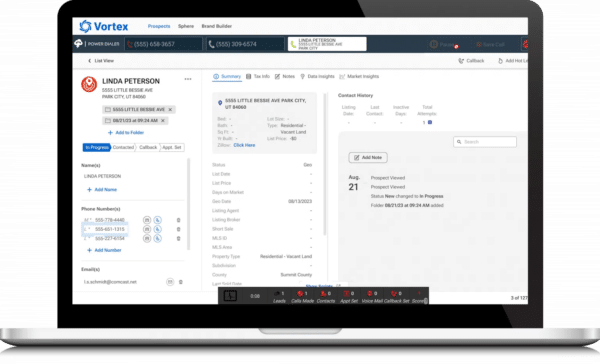Image resolution: width=600 pixels, height=364 pixels.
Task: Open the Brand Builder menu
Action: (x=217, y=26)
